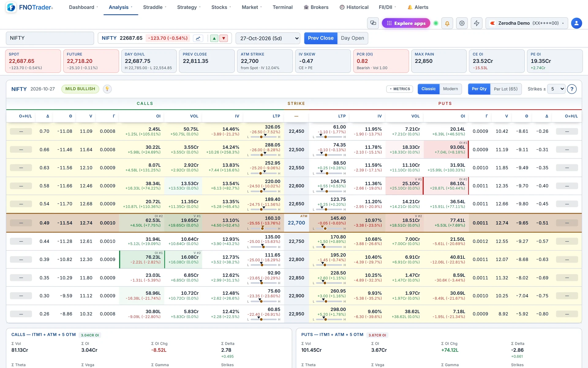Open Historical page with clock icon

pyautogui.click(x=354, y=7)
